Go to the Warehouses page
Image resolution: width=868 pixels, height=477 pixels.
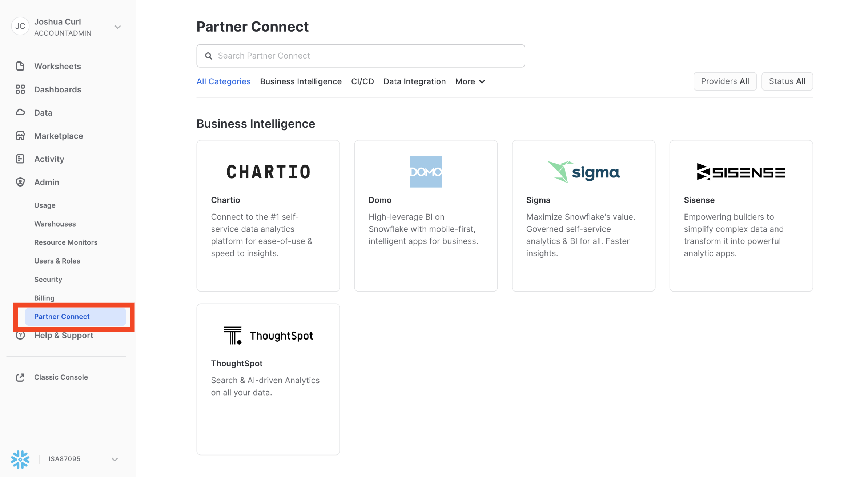pyautogui.click(x=55, y=224)
